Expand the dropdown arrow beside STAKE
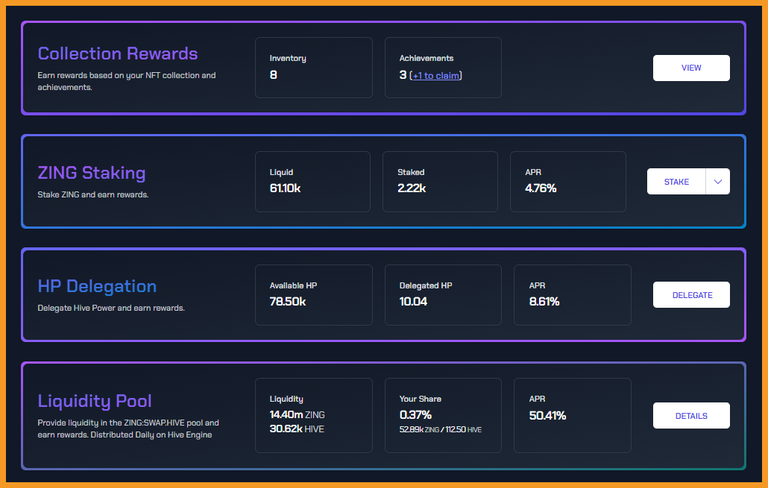Screen dimensions: 768x488 [718, 182]
